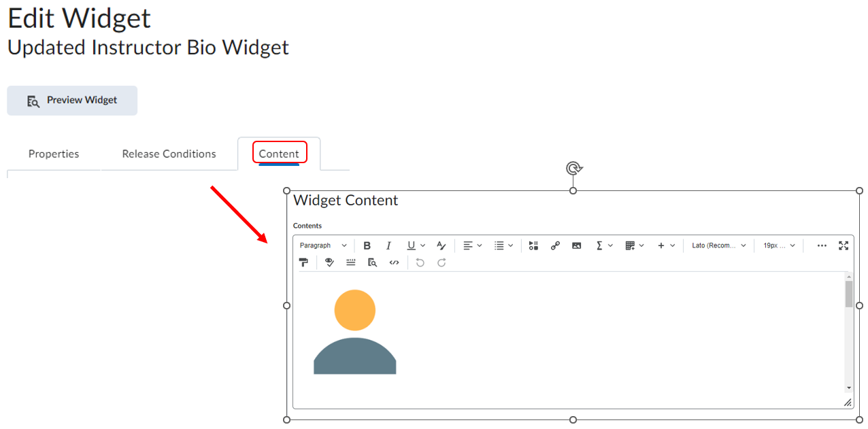Redo the last undone edit
The image size is (868, 429).
click(441, 262)
